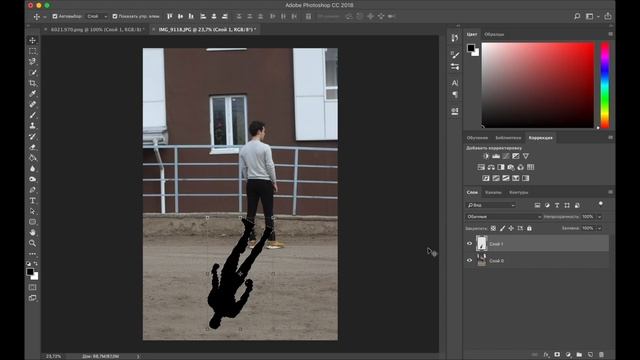The width and height of the screenshot is (640, 360).
Task: Switch to the Channels panel tab
Action: [x=493, y=192]
